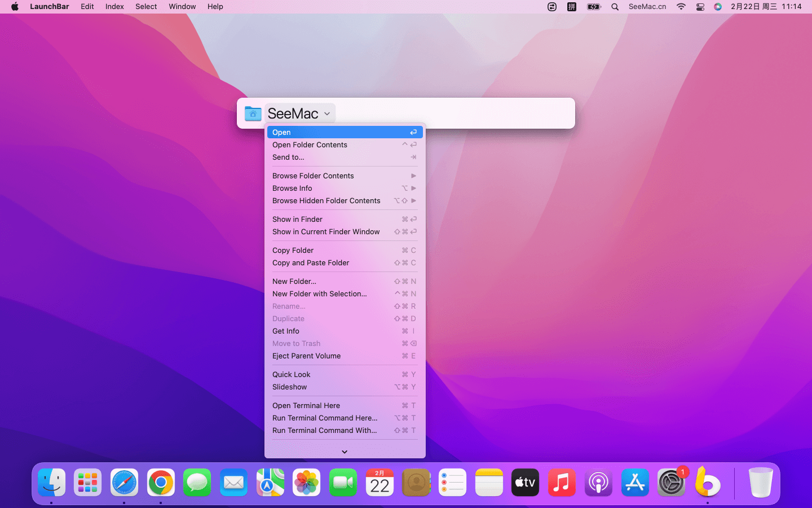Image resolution: width=812 pixels, height=508 pixels.
Task: Open Calendar showing 22 in Dock
Action: [379, 483]
